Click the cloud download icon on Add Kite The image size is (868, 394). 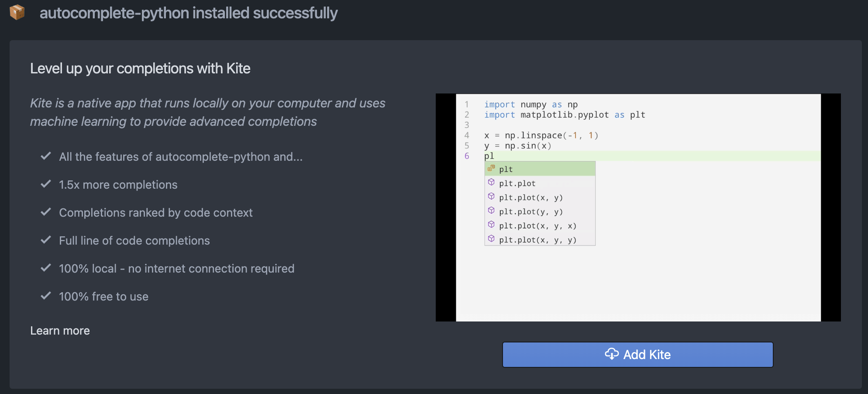pos(612,354)
